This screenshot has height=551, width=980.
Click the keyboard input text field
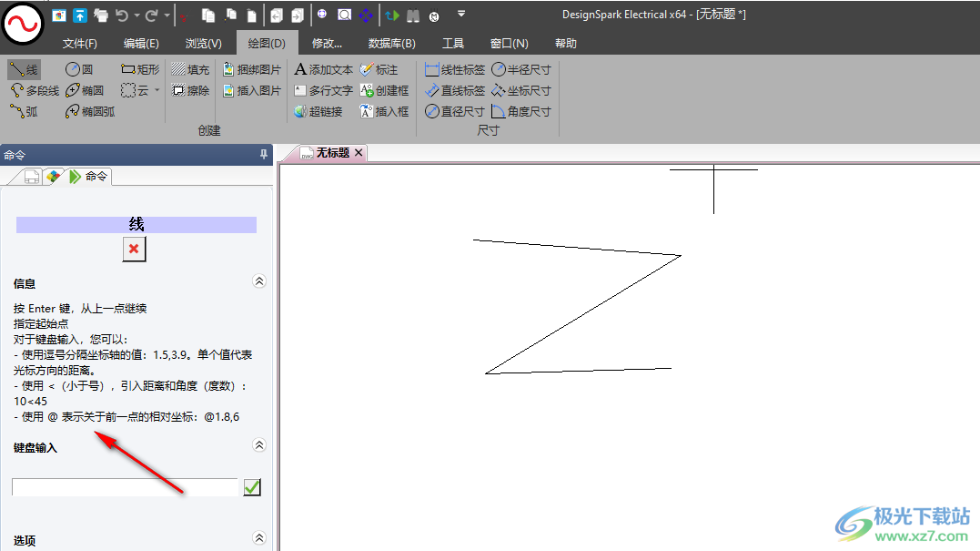click(125, 487)
